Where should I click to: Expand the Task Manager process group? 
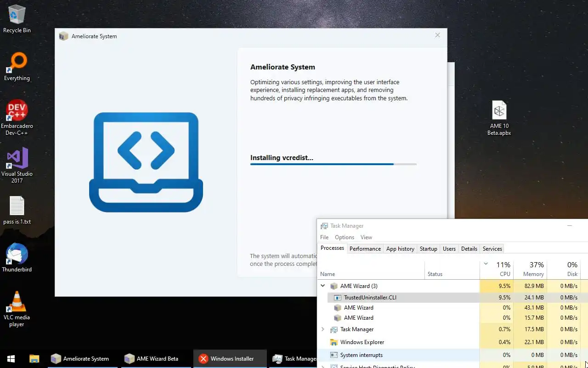point(323,329)
